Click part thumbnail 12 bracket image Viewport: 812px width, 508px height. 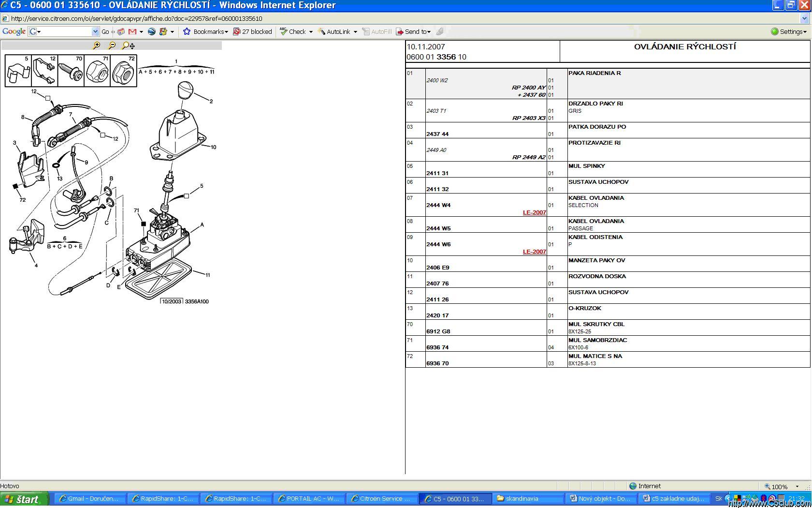pos(44,71)
